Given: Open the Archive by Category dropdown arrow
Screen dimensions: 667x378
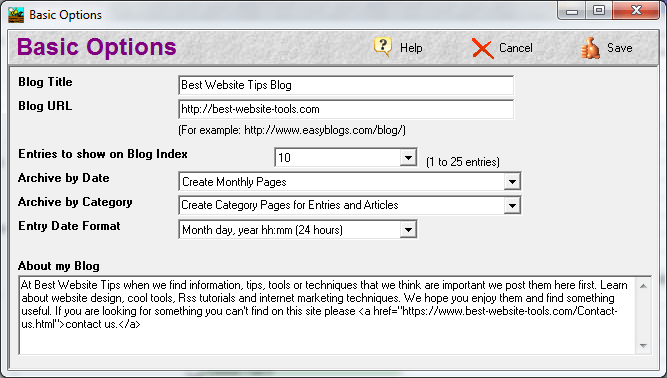Looking at the screenshot, I should (x=512, y=206).
